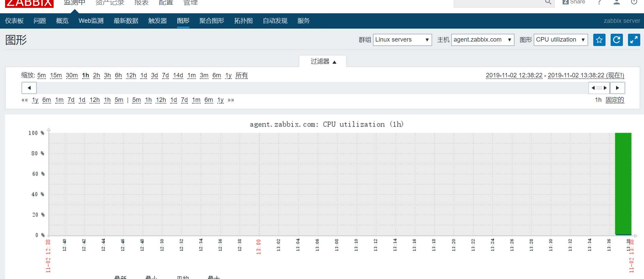Screen dimensions: 644x279
Task: Refresh the graph with the reload button
Action: pos(617,40)
